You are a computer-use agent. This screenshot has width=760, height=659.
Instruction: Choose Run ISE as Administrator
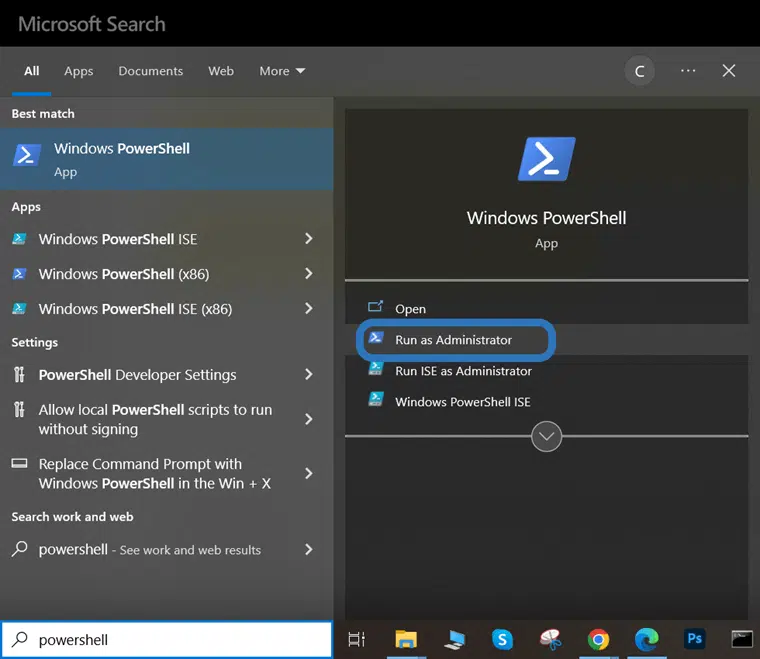(463, 371)
